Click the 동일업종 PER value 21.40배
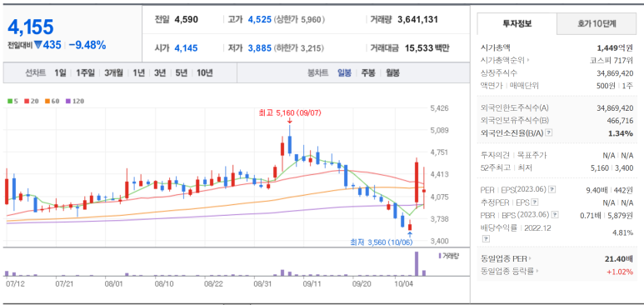This screenshot has width=644, height=305. [x=619, y=259]
